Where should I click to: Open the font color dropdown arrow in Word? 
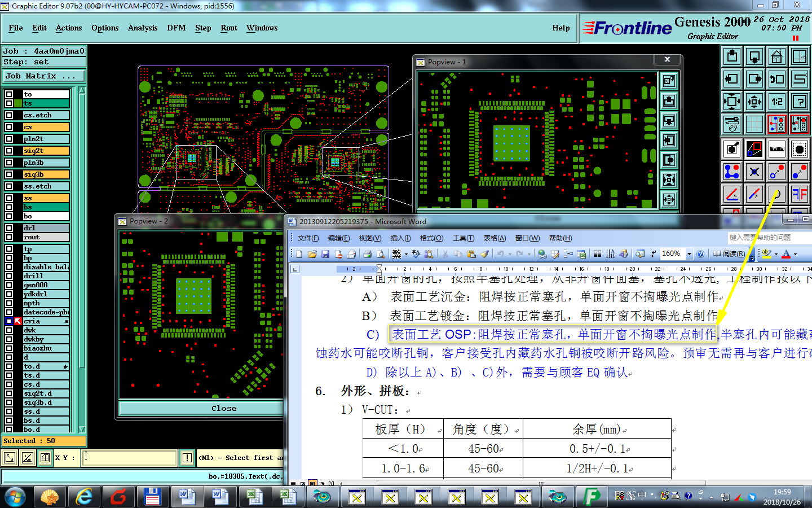coord(796,254)
